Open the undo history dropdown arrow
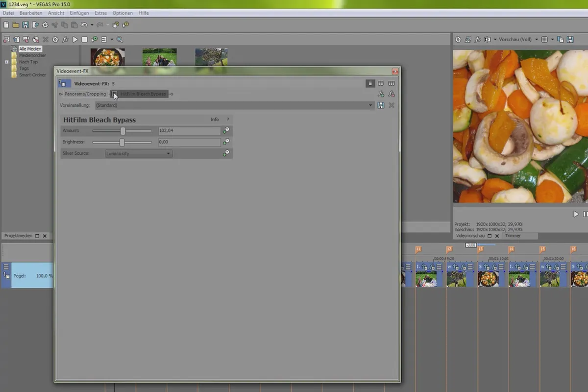The width and height of the screenshot is (588, 392). [92, 25]
